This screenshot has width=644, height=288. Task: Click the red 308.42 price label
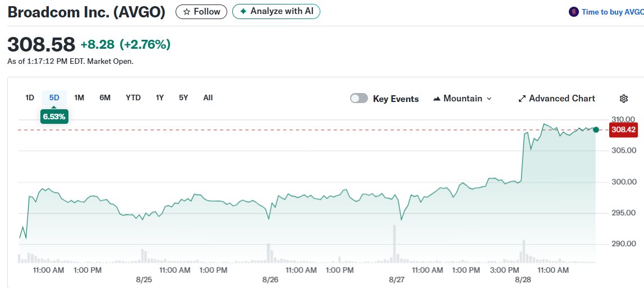point(623,129)
